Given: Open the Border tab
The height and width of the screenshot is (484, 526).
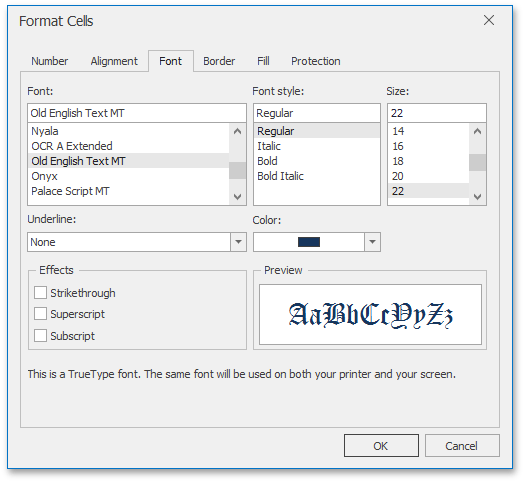Looking at the screenshot, I should click(219, 61).
